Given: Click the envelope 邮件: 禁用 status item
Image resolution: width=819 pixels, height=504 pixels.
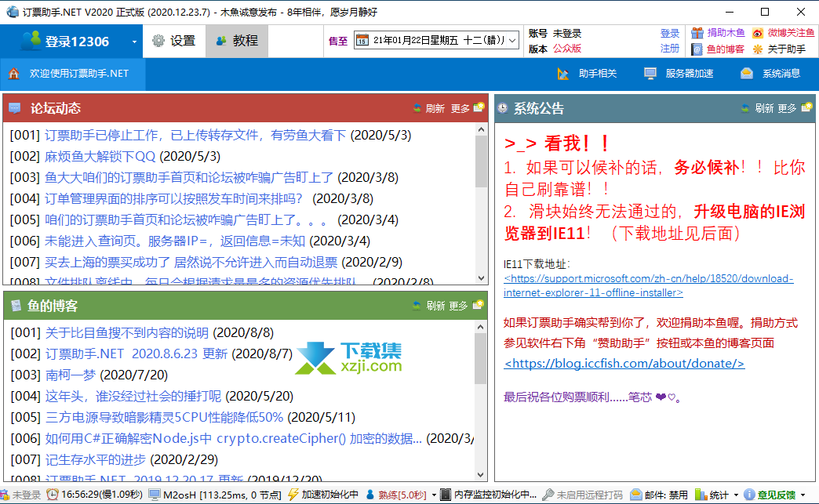Looking at the screenshot, I should (659, 495).
